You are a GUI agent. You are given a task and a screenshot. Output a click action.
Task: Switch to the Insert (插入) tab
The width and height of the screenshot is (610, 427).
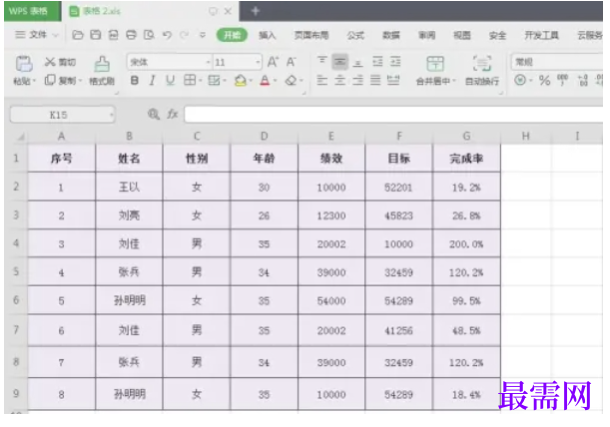267,35
